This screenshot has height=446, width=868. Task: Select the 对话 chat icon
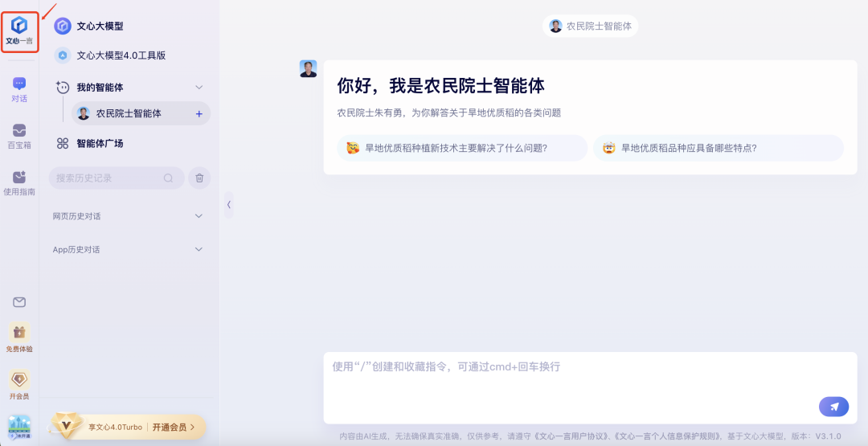(19, 84)
